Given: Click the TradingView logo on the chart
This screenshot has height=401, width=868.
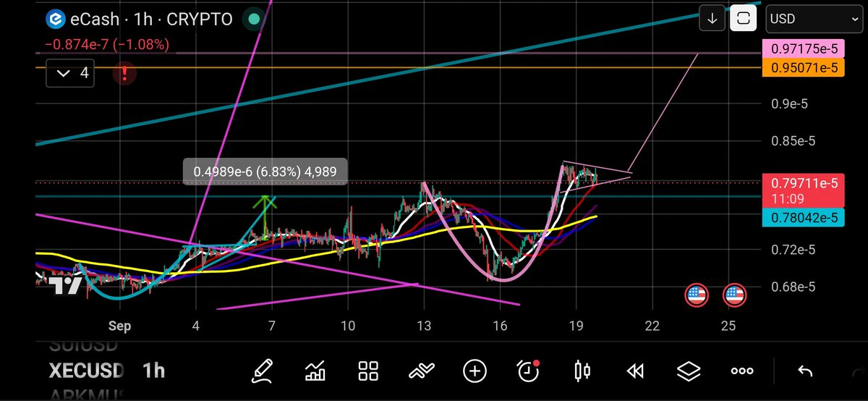Looking at the screenshot, I should 66,285.
